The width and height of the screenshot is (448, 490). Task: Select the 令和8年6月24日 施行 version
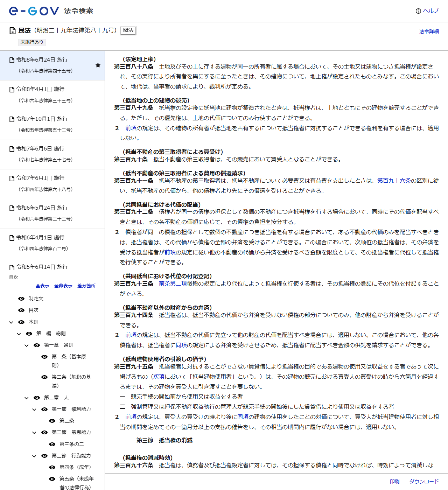coord(52,65)
